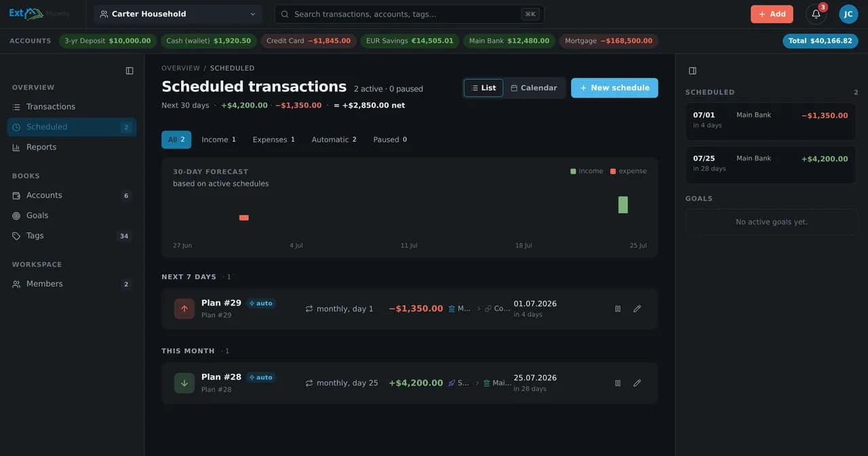
Task: Select the All filter tab
Action: coord(176,140)
